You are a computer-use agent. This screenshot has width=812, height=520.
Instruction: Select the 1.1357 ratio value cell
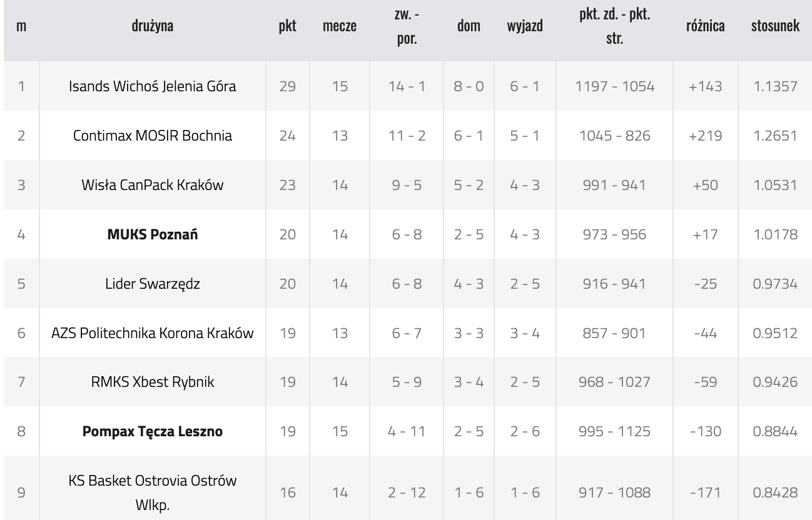pos(776,86)
